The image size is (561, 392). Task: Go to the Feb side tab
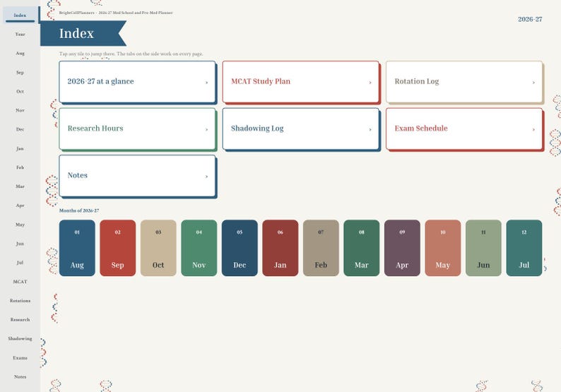(20, 167)
